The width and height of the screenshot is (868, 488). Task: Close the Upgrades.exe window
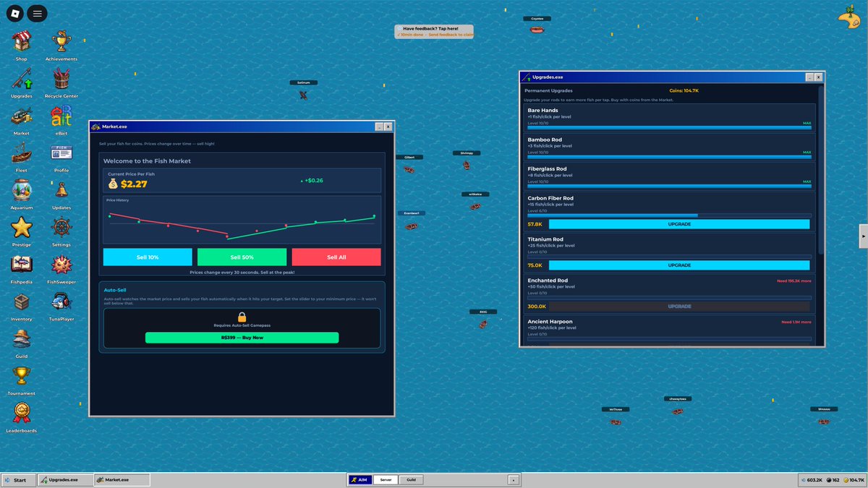818,77
